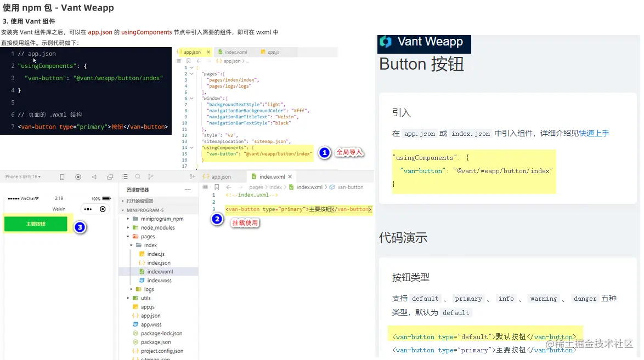This screenshot has height=360, width=644.
Task: Open package-lock.json in the file tree
Action: (x=161, y=333)
